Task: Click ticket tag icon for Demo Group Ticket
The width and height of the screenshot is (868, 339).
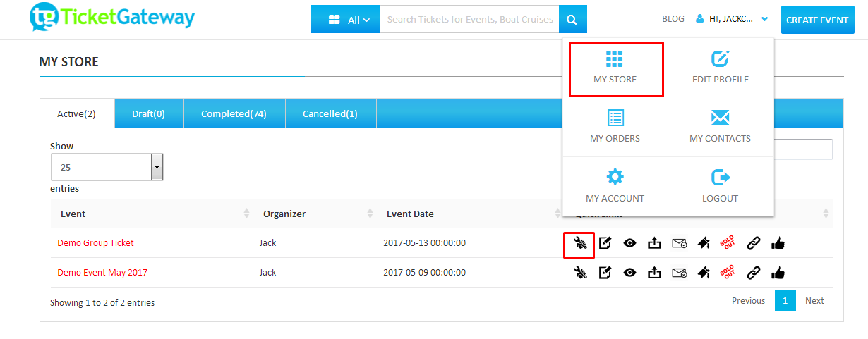Action: pos(704,243)
